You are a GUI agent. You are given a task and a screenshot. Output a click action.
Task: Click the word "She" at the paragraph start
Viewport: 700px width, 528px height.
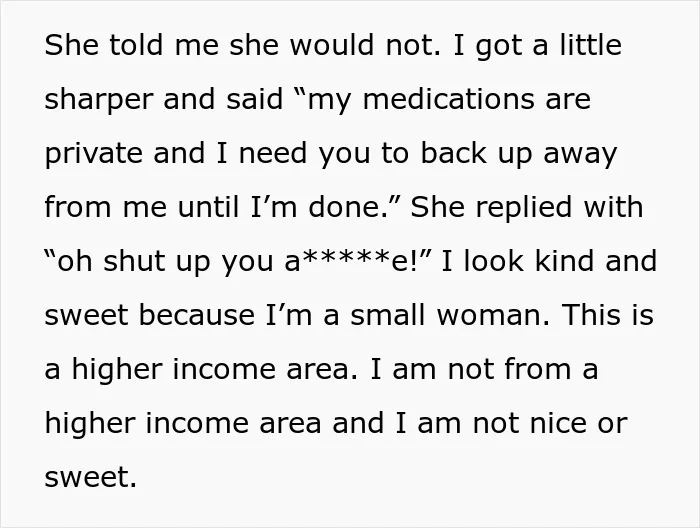pos(71,45)
